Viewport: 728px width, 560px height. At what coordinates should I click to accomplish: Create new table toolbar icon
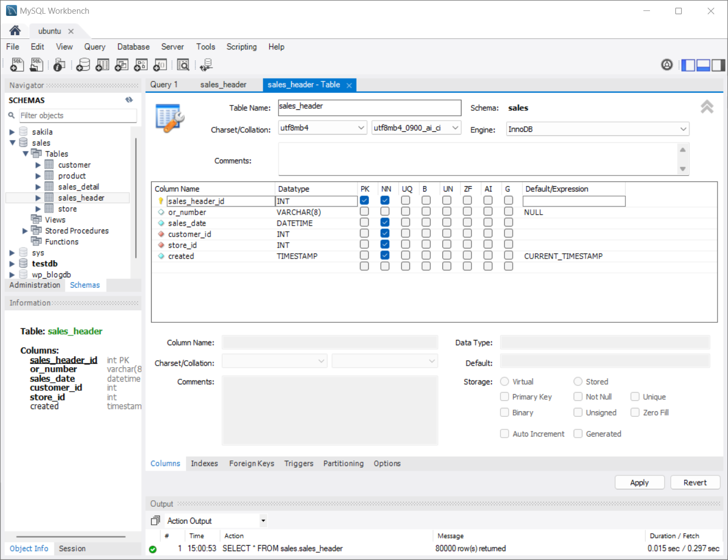[x=102, y=65]
